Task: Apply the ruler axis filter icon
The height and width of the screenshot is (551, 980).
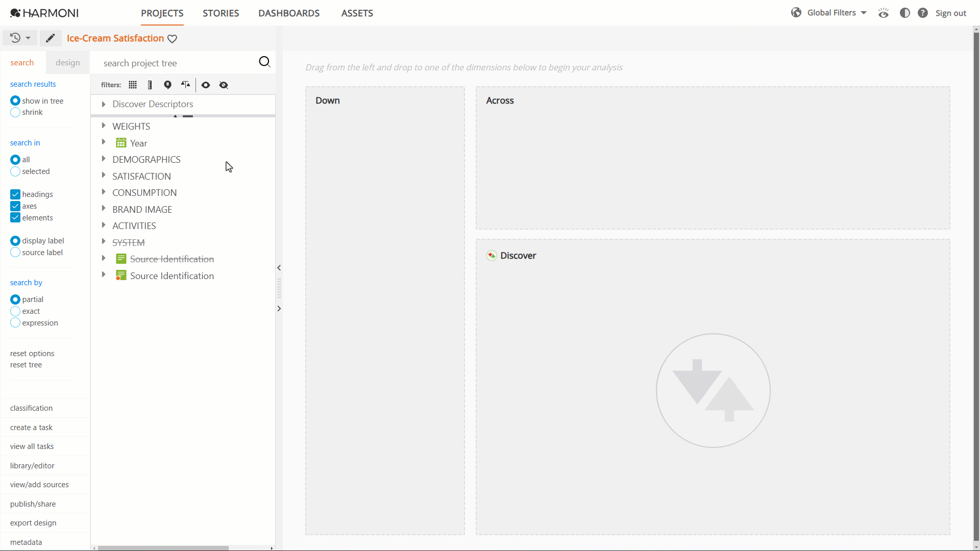Action: coord(150,85)
